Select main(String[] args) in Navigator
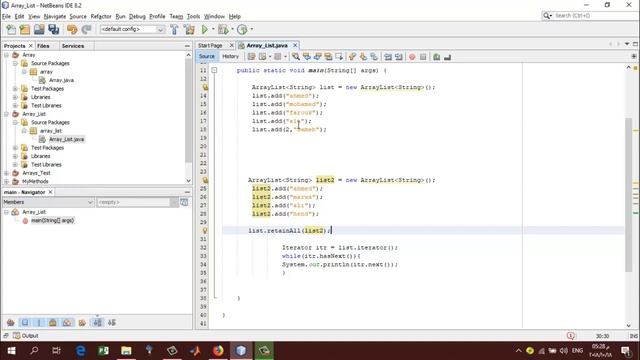 point(52,220)
